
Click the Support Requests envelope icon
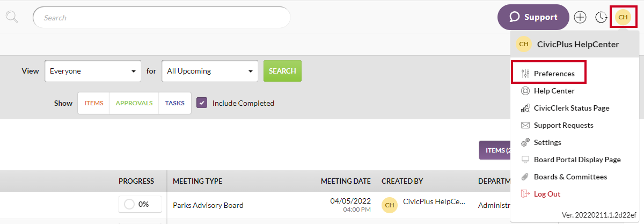point(525,125)
